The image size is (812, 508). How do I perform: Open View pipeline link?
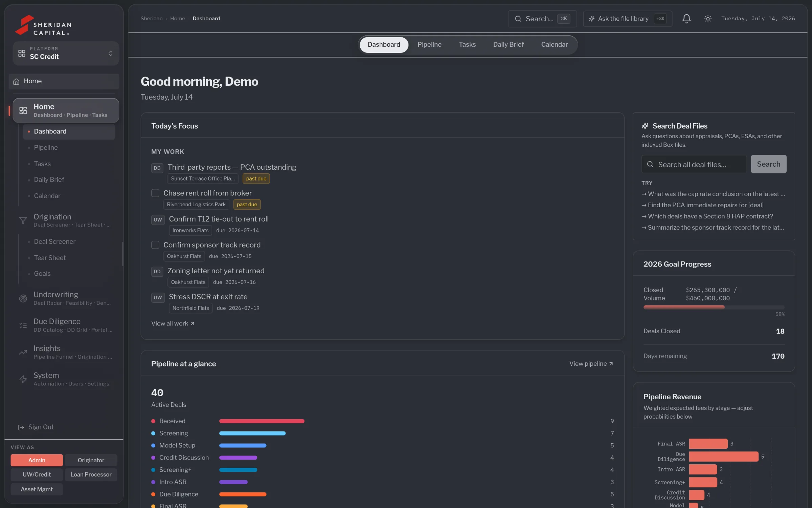tap(591, 364)
